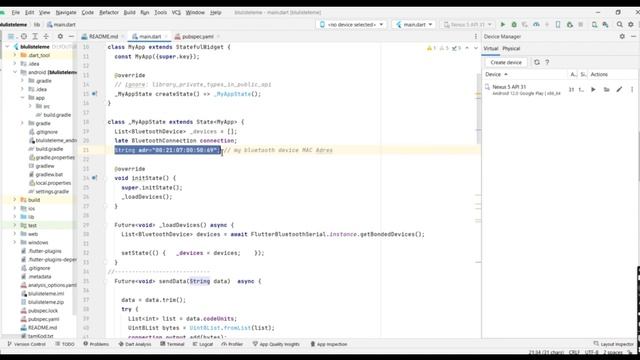Click the gutter override icon near initState
640x360 pixels.
(94, 178)
